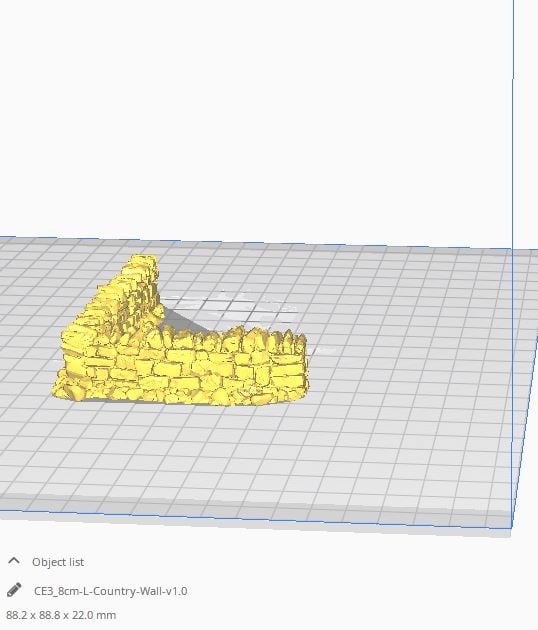Click the 88.2 x 88.8 x 22.0 mm dimensions text
Screen dimensions: 538x630
point(61,615)
